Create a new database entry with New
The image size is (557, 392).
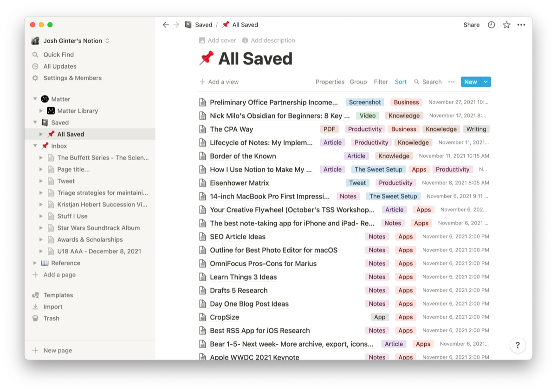pyautogui.click(x=471, y=82)
